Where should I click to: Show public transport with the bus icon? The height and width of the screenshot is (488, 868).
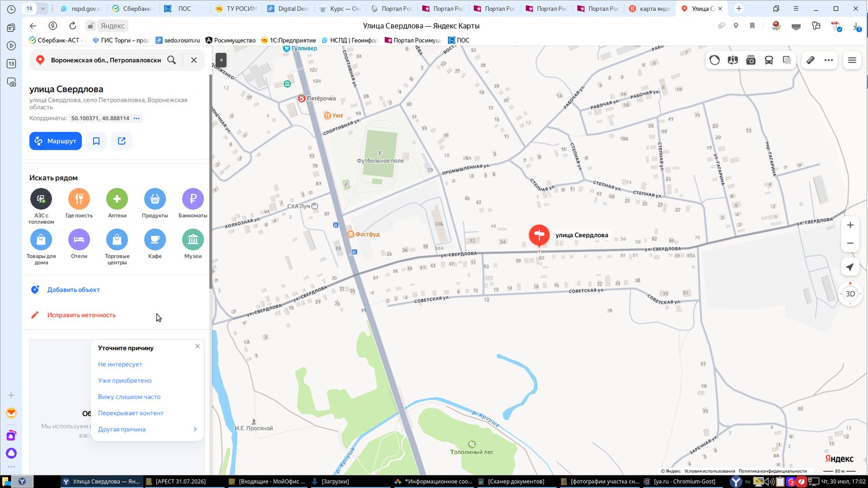click(769, 60)
